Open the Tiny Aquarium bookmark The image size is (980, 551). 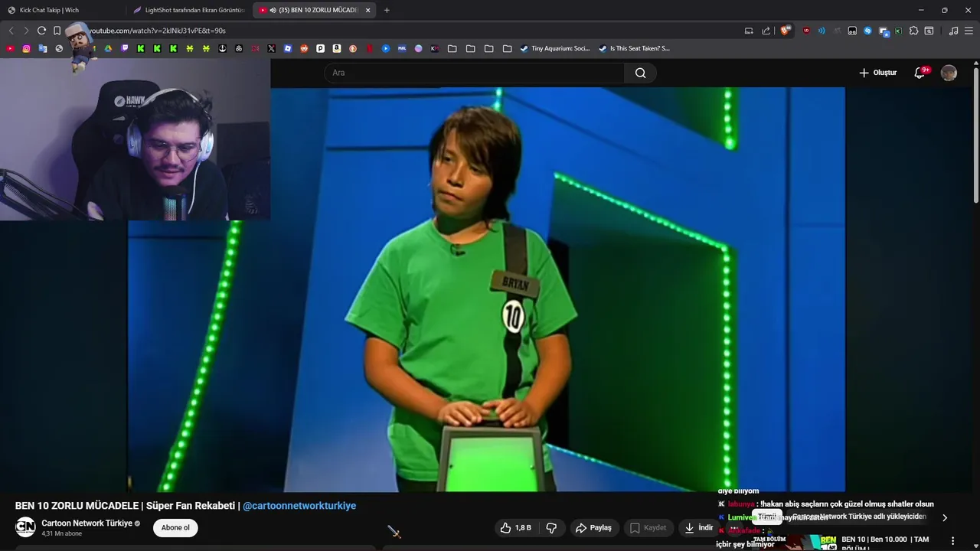click(554, 48)
